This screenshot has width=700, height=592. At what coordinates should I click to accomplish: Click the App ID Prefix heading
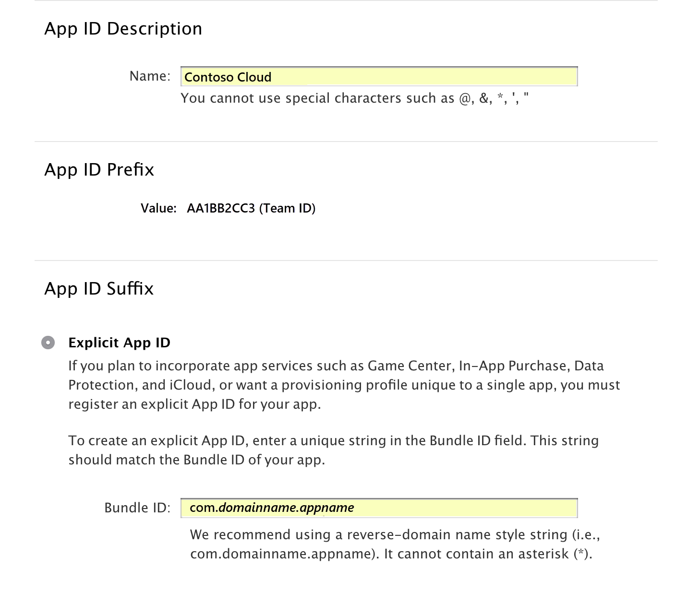tap(99, 169)
